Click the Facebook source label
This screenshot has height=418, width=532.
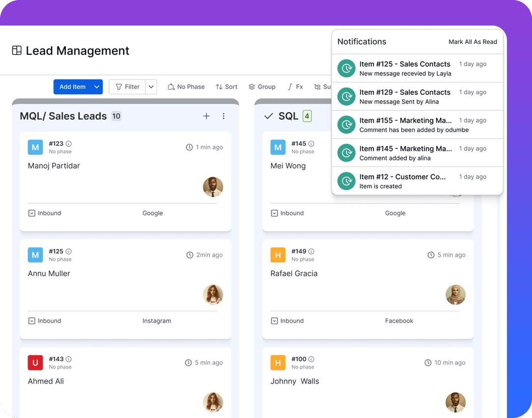399,321
